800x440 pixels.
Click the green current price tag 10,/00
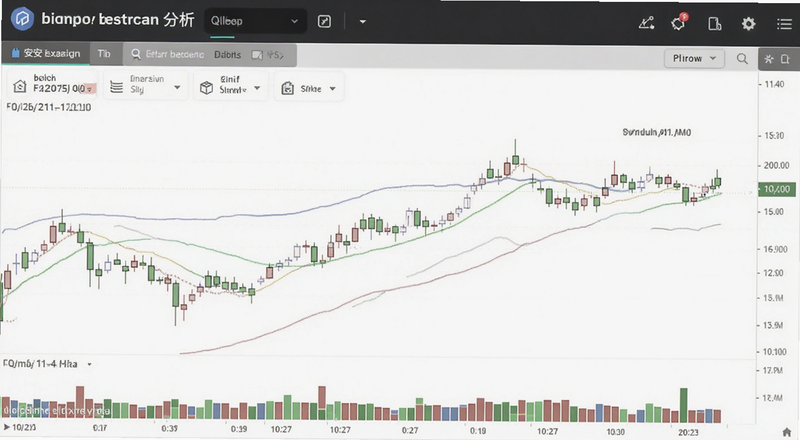777,189
